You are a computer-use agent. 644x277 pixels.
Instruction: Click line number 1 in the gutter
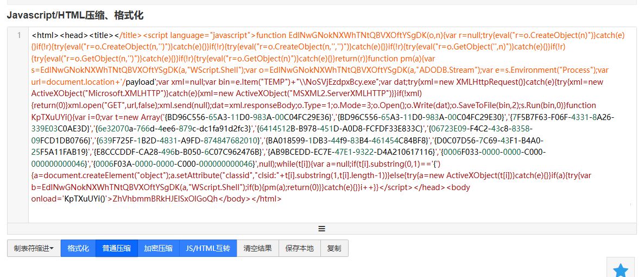tap(19, 35)
